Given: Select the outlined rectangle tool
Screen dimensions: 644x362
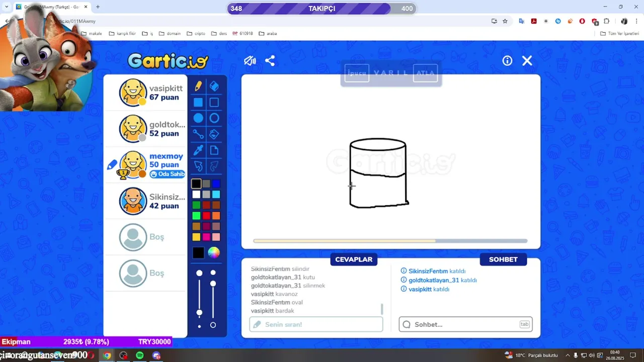Looking at the screenshot, I should [x=214, y=103].
